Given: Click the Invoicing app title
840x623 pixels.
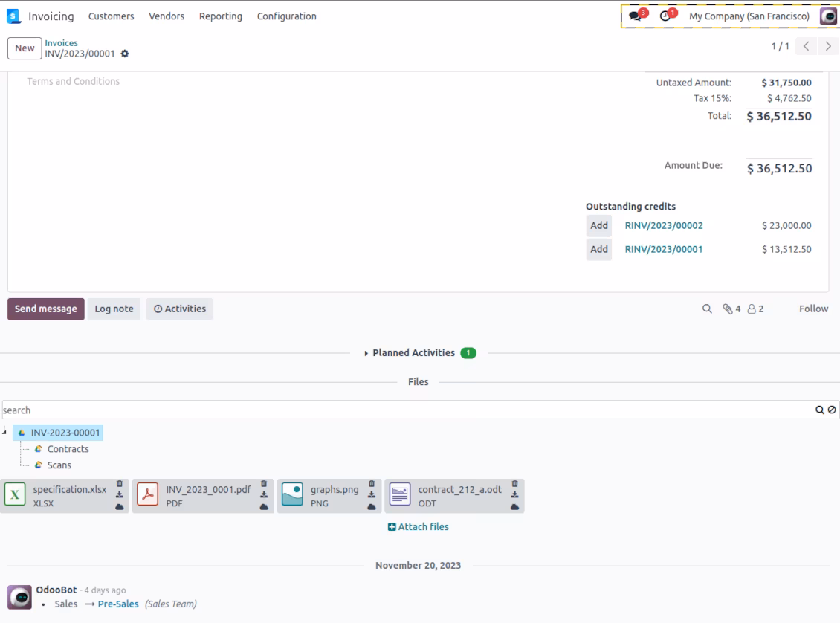Looking at the screenshot, I should pos(51,16).
